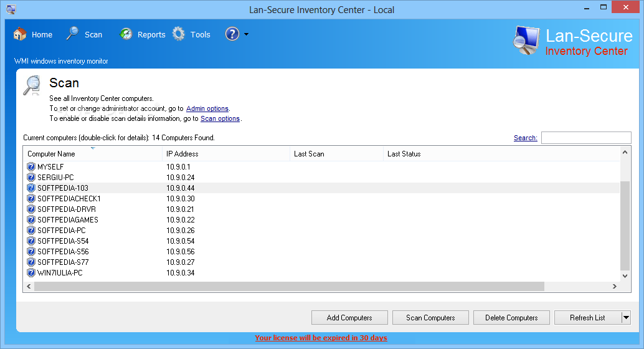Open the help dropdown arrow
Screen dimensions: 644x349
click(x=247, y=34)
